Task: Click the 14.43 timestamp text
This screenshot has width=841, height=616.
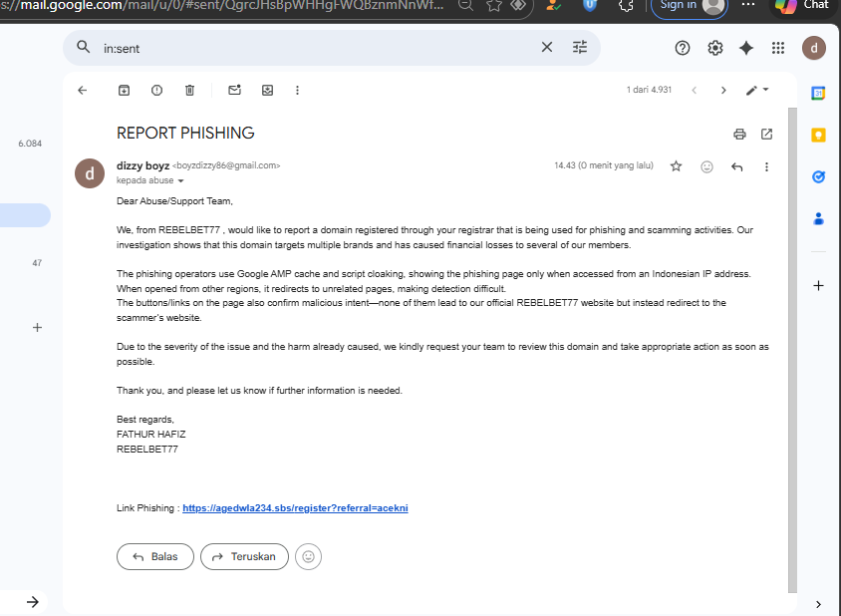Action: click(x=604, y=165)
